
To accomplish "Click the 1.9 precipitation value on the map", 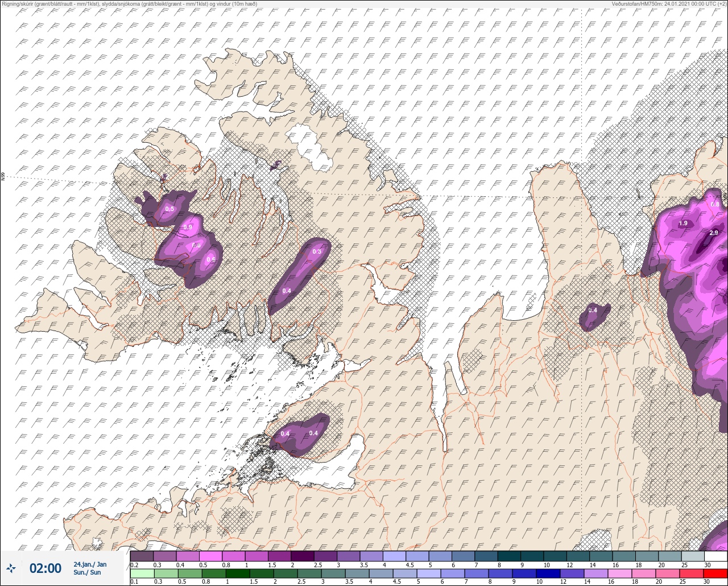I will pos(683,224).
